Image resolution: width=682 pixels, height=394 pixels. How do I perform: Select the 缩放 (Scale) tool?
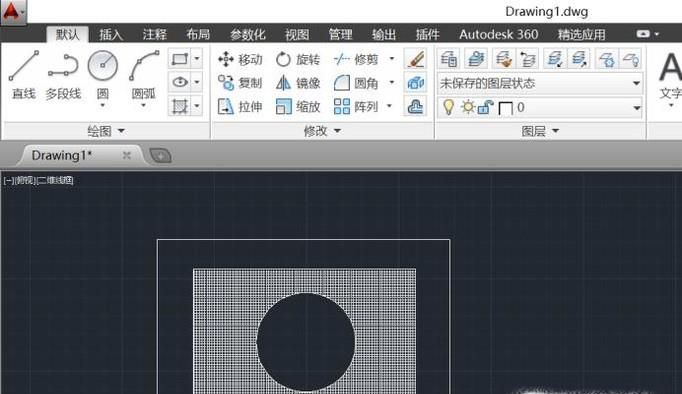click(x=298, y=106)
